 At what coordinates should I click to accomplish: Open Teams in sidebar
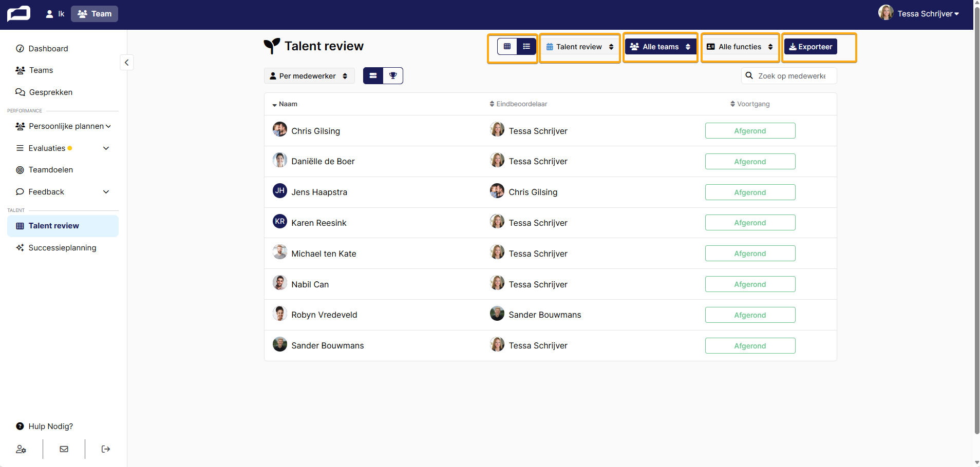[x=41, y=70]
